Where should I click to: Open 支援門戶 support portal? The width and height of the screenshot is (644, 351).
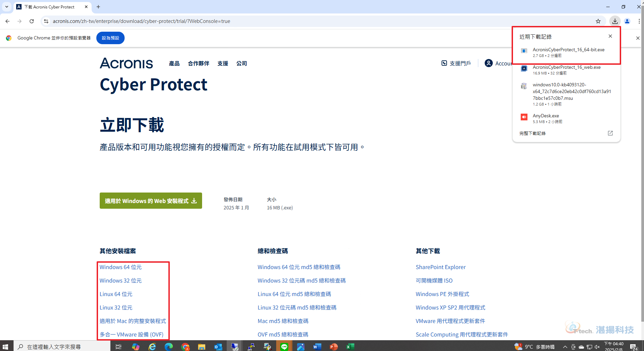pyautogui.click(x=456, y=63)
